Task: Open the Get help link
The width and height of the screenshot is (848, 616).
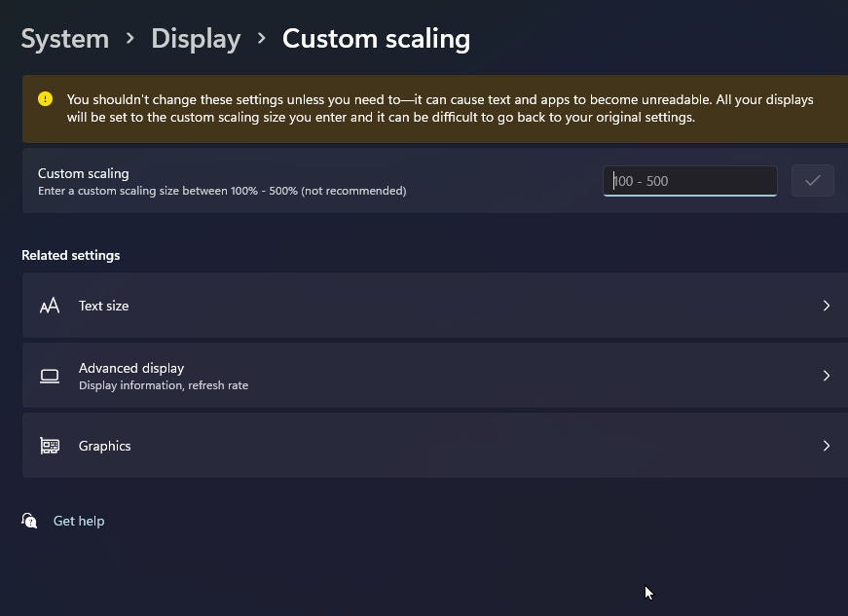Action: (79, 521)
